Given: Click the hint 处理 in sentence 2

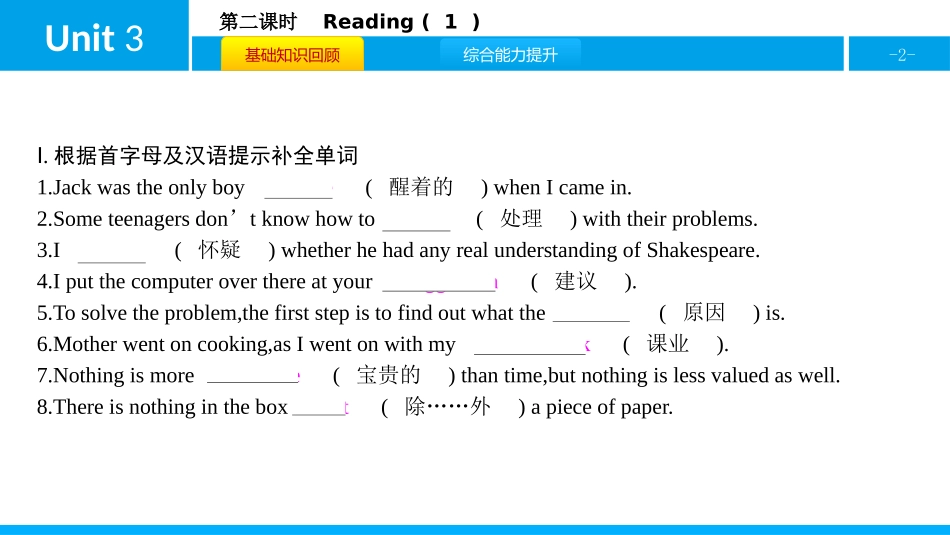Looking at the screenshot, I should (x=521, y=219).
